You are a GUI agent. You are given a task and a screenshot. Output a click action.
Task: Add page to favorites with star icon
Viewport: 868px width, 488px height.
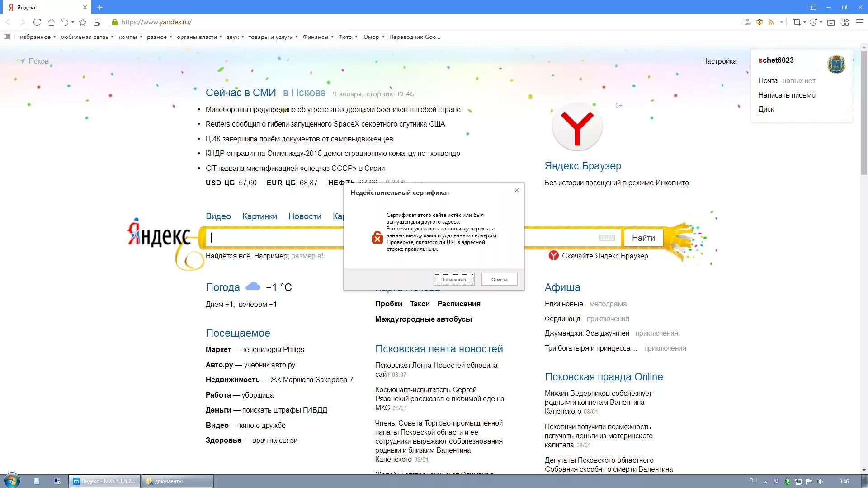(x=83, y=22)
